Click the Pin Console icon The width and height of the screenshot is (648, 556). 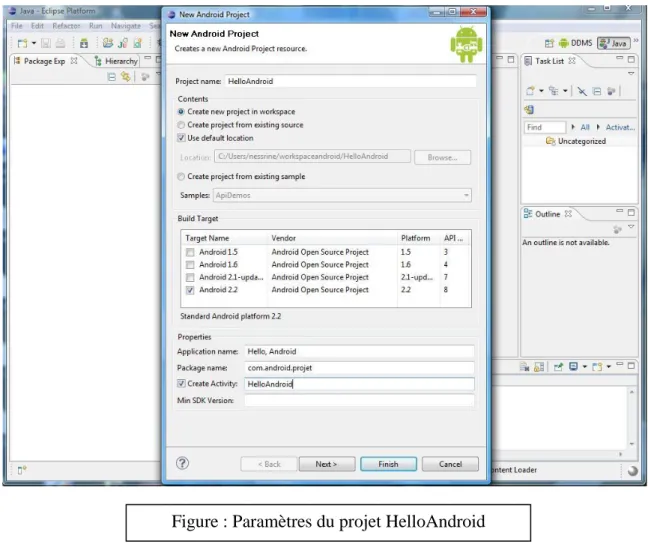tap(558, 367)
